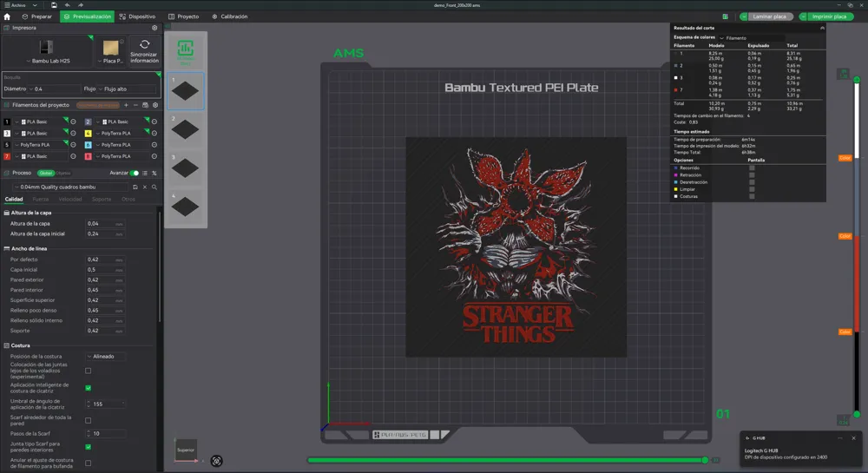Enable seam placement away from overhangs checkbox
Viewport: 868px width, 473px height.
[88, 371]
